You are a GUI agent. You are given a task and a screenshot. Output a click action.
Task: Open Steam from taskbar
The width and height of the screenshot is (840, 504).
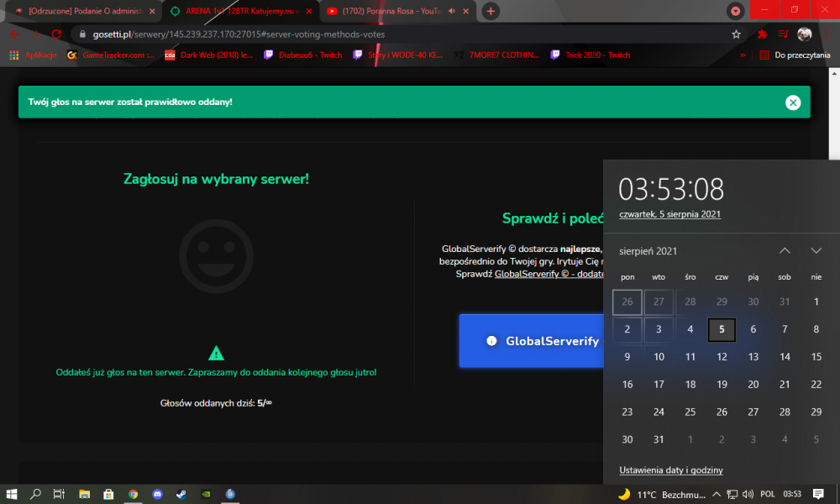coord(181,494)
